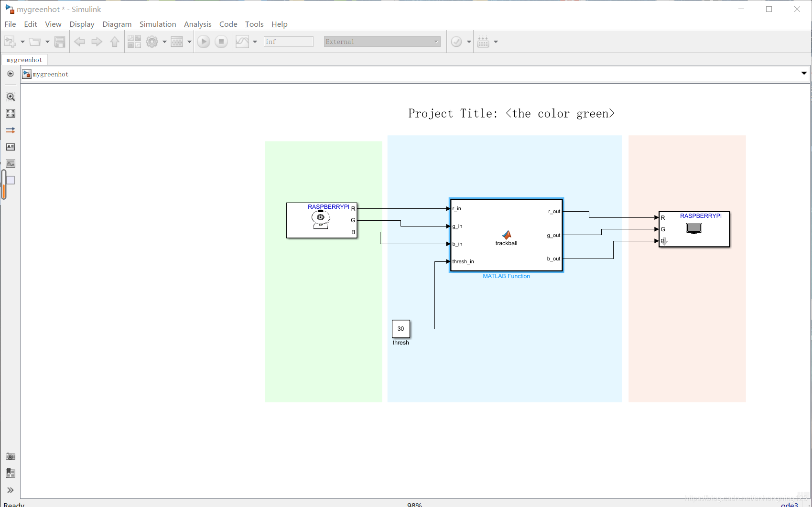Select the trackball MATLAB Function block

click(506, 235)
